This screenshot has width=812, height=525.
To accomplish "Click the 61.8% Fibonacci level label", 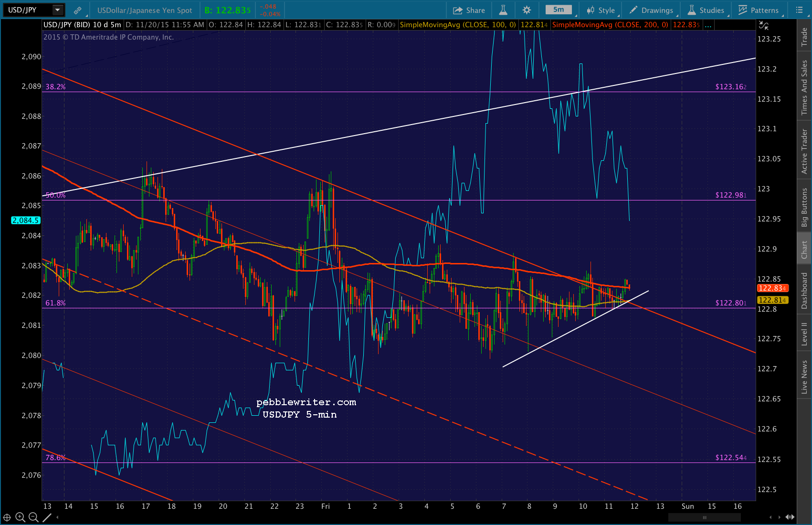I will pyautogui.click(x=55, y=303).
